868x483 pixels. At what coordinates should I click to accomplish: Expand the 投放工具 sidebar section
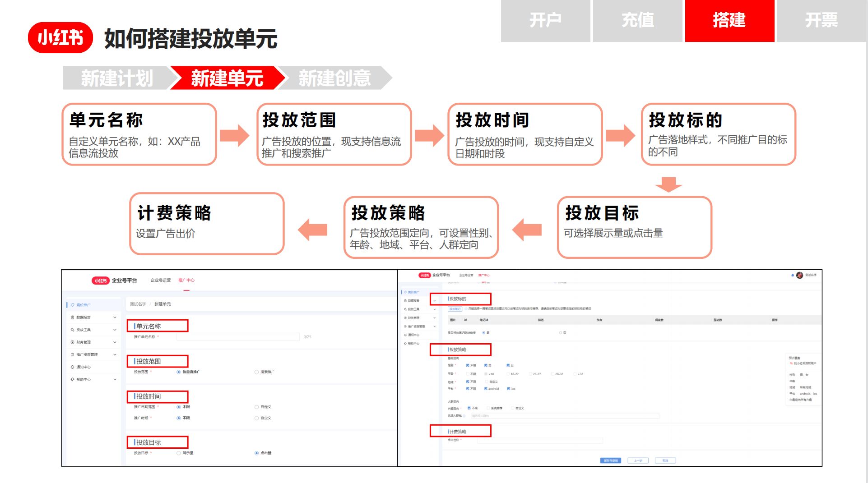coord(115,330)
